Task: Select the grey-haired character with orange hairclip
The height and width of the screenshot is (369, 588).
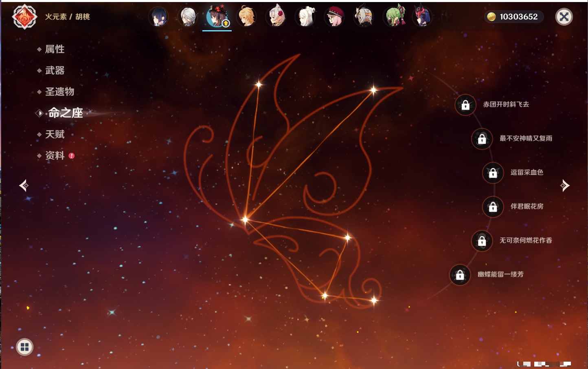Action: coord(364,17)
